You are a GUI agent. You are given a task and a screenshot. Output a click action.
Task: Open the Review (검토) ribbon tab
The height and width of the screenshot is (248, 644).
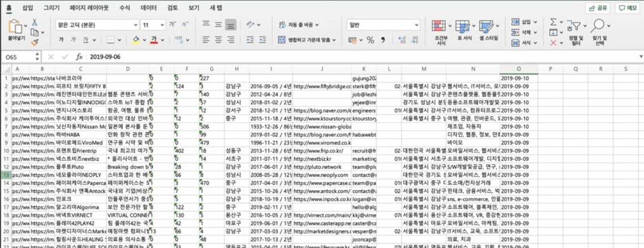click(173, 8)
